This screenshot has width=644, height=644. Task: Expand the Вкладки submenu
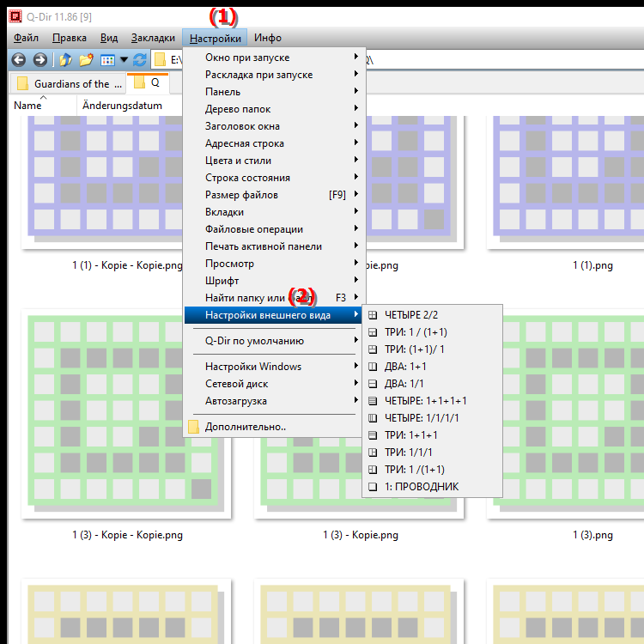coord(273,212)
